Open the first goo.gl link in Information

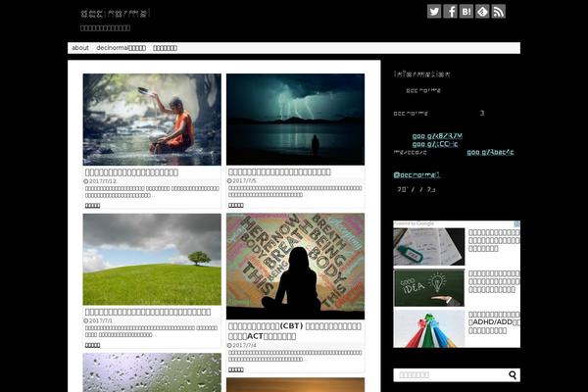pos(437,136)
